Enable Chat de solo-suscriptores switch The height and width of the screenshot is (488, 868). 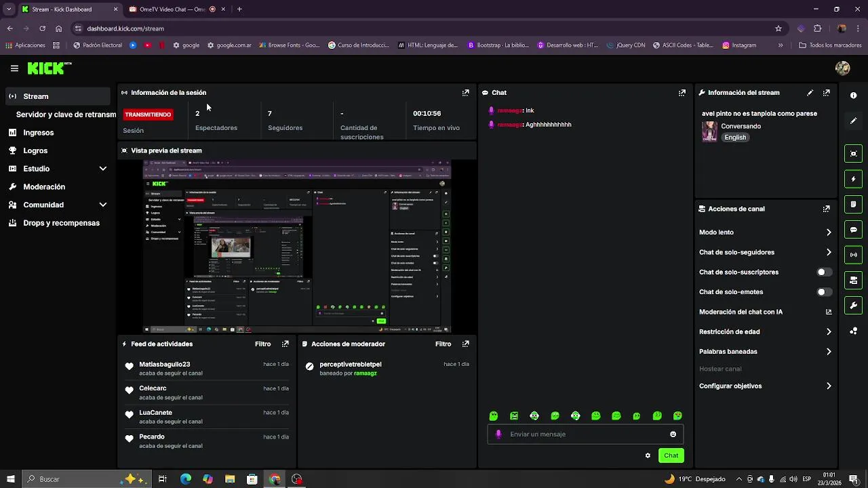coord(824,272)
